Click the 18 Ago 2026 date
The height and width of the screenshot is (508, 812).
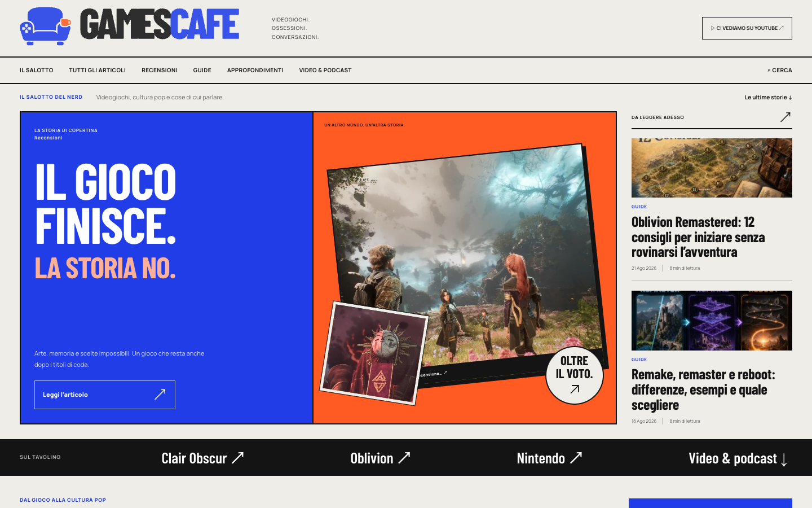644,421
